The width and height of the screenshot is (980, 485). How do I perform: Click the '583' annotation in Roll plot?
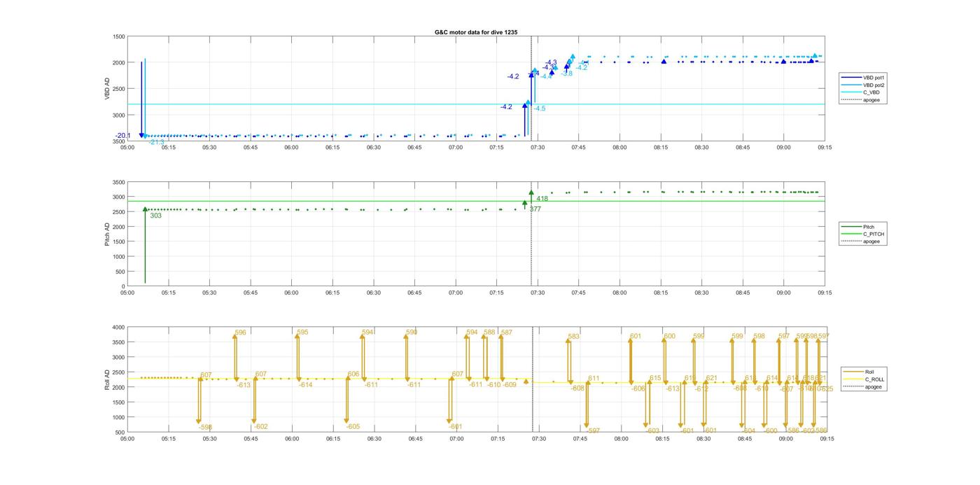click(574, 337)
